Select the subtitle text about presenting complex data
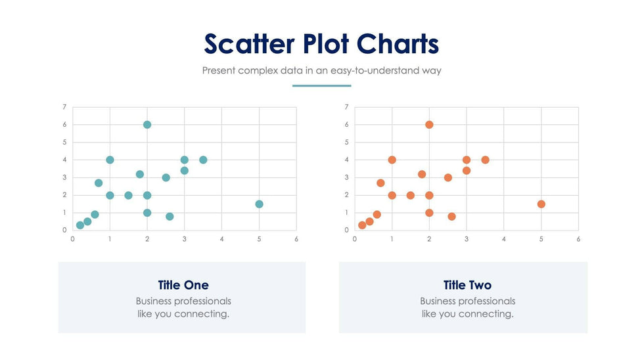This screenshot has width=644, height=362. coord(321,70)
